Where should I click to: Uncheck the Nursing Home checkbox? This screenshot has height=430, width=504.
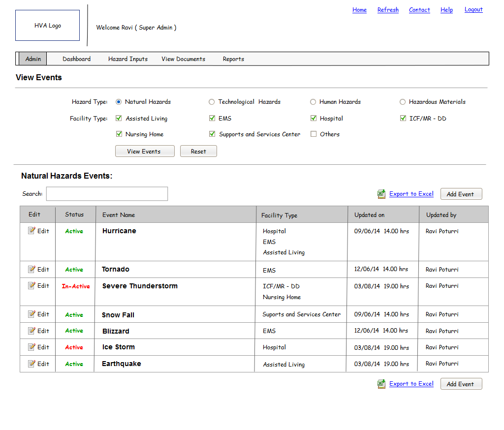[x=119, y=134]
